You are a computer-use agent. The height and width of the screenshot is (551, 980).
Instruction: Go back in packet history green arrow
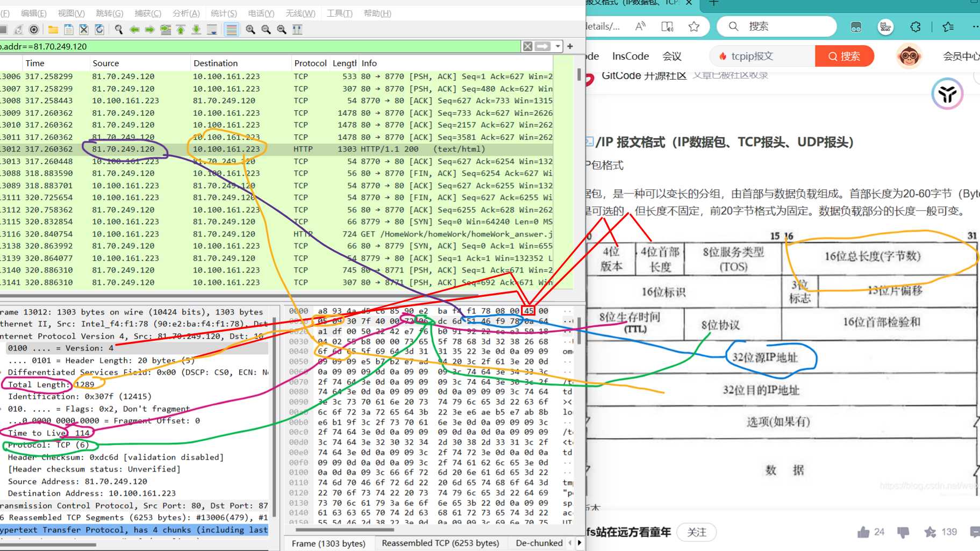click(134, 30)
